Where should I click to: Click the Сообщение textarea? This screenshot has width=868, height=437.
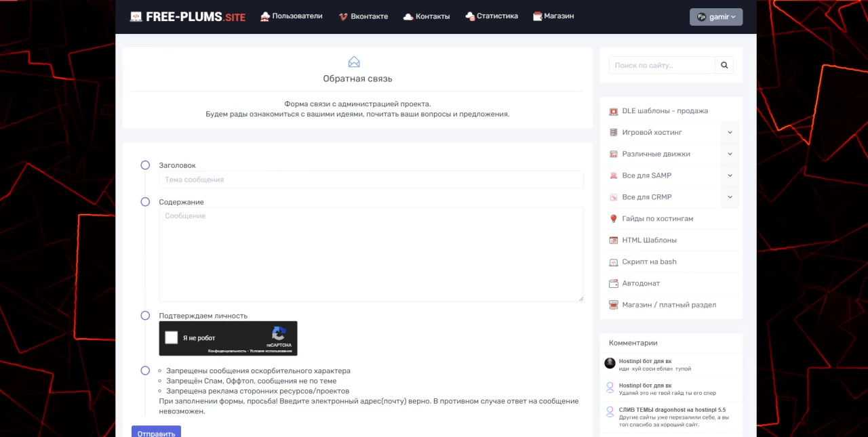pos(371,254)
